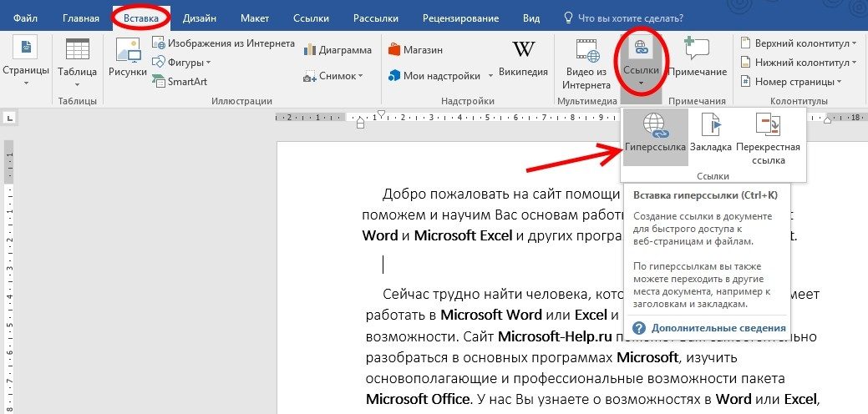This screenshot has width=868, height=414.
Task: Click the Дополнительные сведения link
Action: pos(718,328)
